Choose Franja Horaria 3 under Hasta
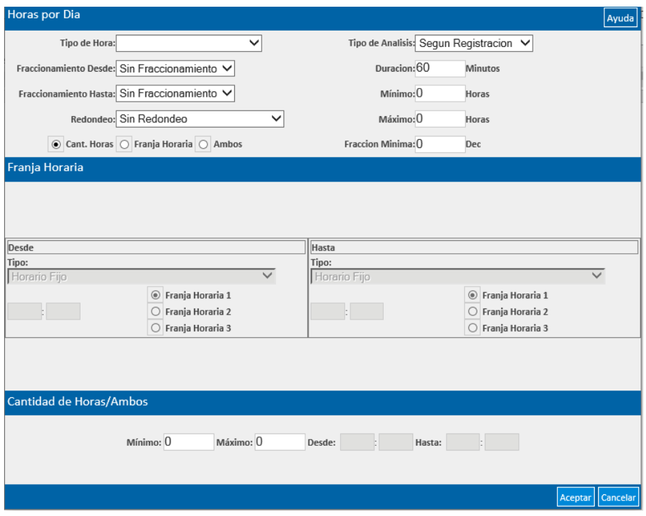Image resolution: width=646 pixels, height=516 pixels. [473, 328]
